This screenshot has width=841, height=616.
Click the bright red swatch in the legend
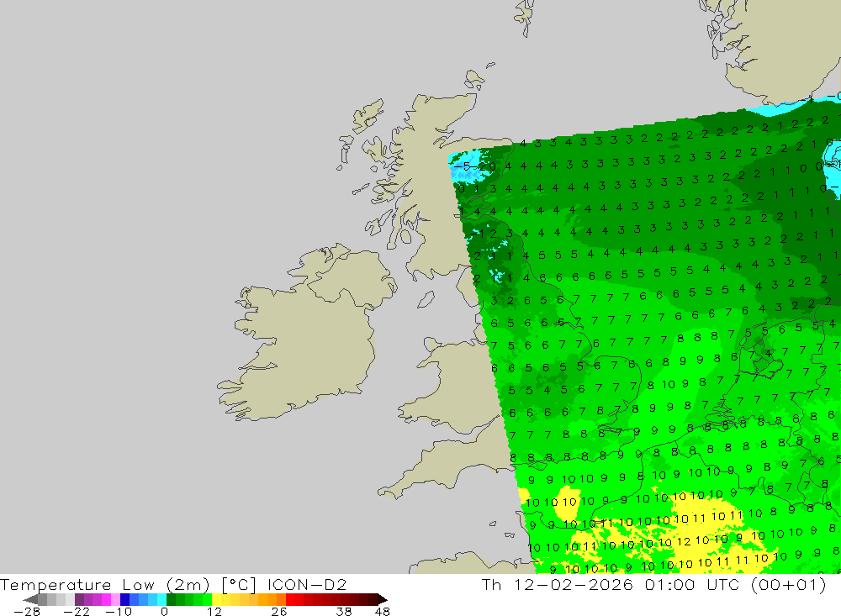(x=290, y=599)
